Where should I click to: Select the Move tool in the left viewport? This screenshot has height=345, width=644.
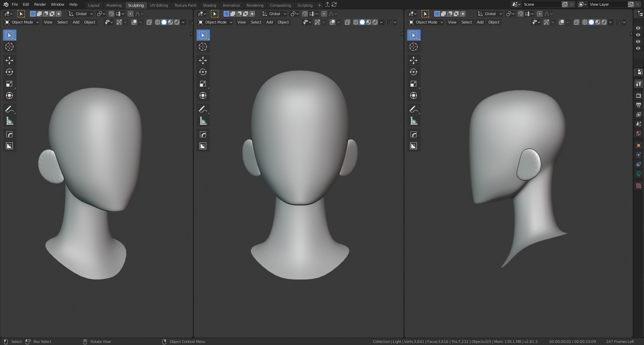point(9,60)
